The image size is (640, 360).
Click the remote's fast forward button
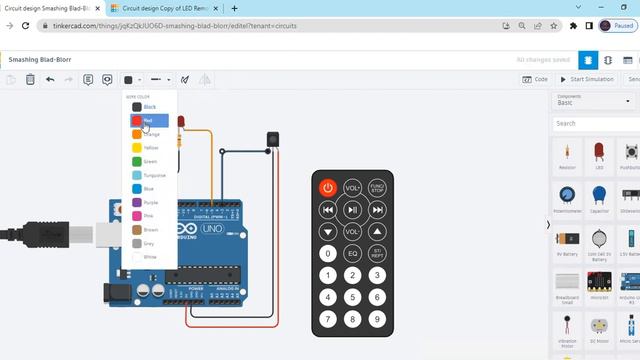pyautogui.click(x=377, y=210)
